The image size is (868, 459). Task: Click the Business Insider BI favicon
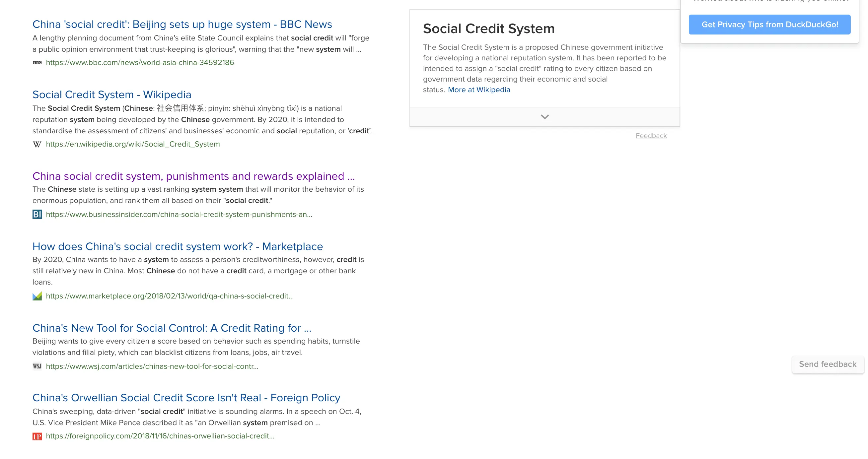click(x=37, y=214)
